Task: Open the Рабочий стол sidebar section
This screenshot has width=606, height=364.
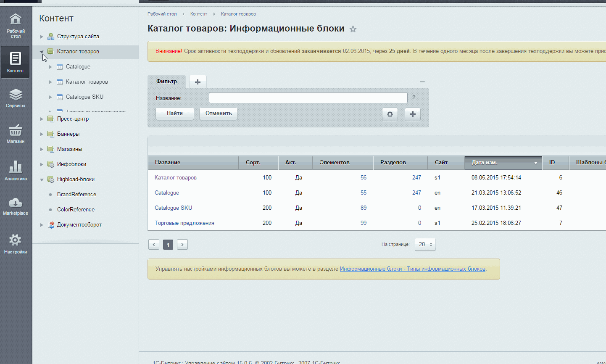Action: [x=16, y=26]
